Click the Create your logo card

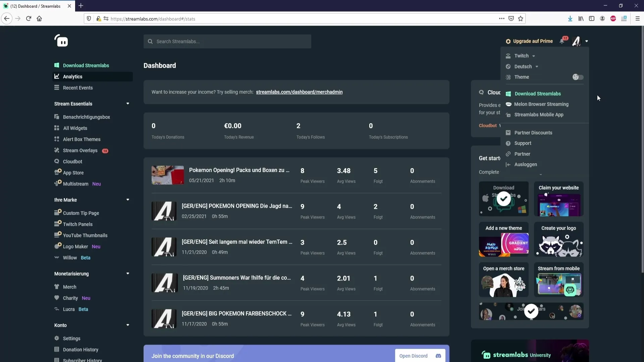[559, 239]
